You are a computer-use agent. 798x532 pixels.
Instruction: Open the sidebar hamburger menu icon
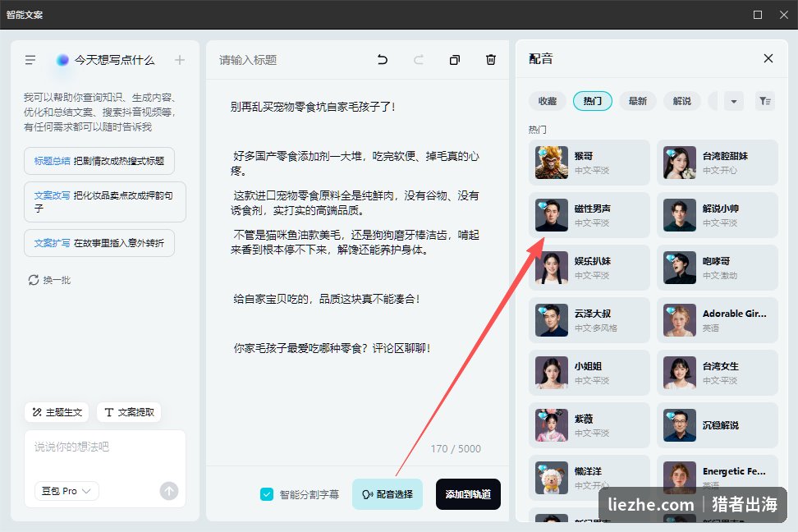30,60
